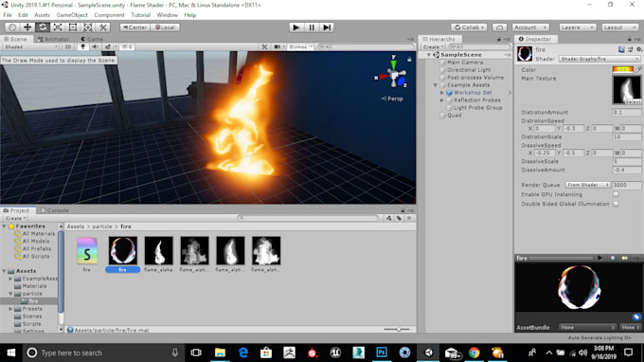This screenshot has height=362, width=644.
Task: Open material preset selector icon
Action: [630, 49]
